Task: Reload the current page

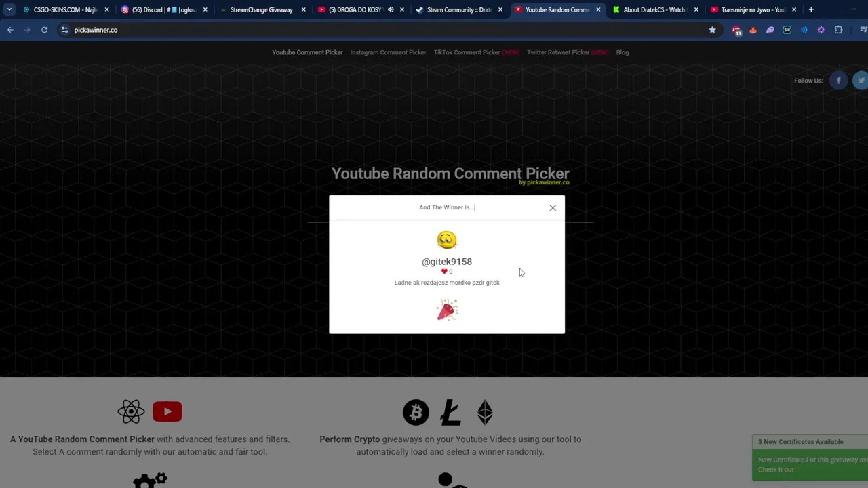Action: 44,30
